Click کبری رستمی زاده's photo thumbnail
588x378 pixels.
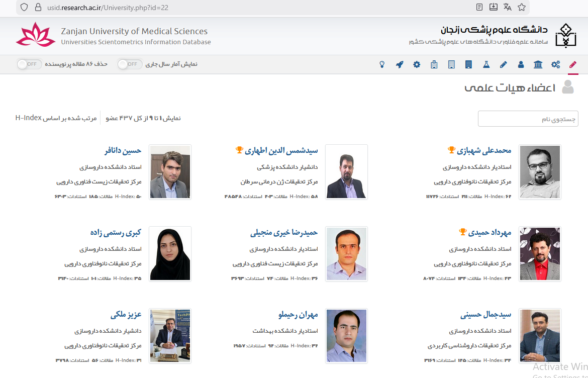click(x=170, y=254)
